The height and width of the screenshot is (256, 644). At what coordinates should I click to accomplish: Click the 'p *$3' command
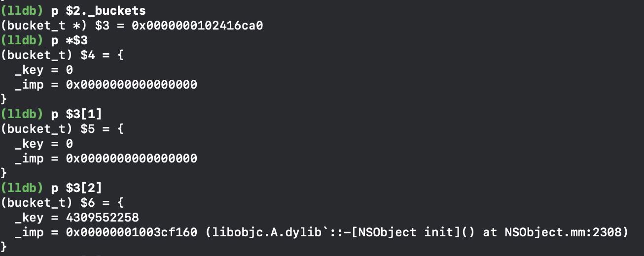click(x=70, y=40)
